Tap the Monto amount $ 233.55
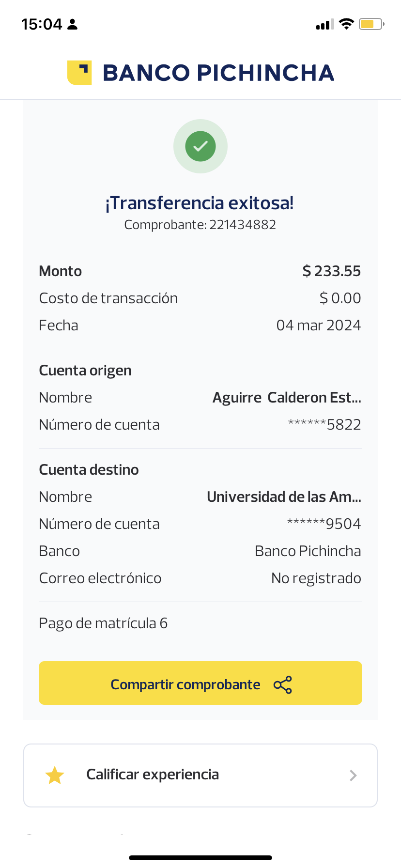The width and height of the screenshot is (401, 868). [x=332, y=271]
